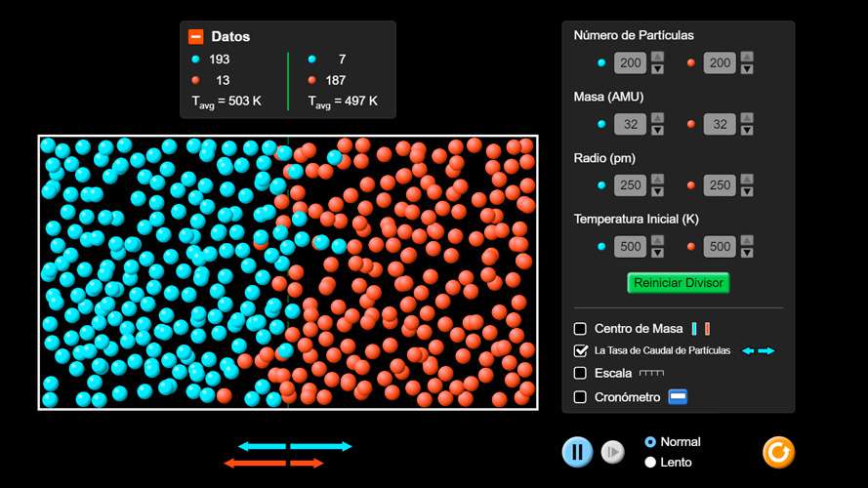The width and height of the screenshot is (868, 488).
Task: Enable the Centro de Masa checkbox
Action: [x=581, y=329]
